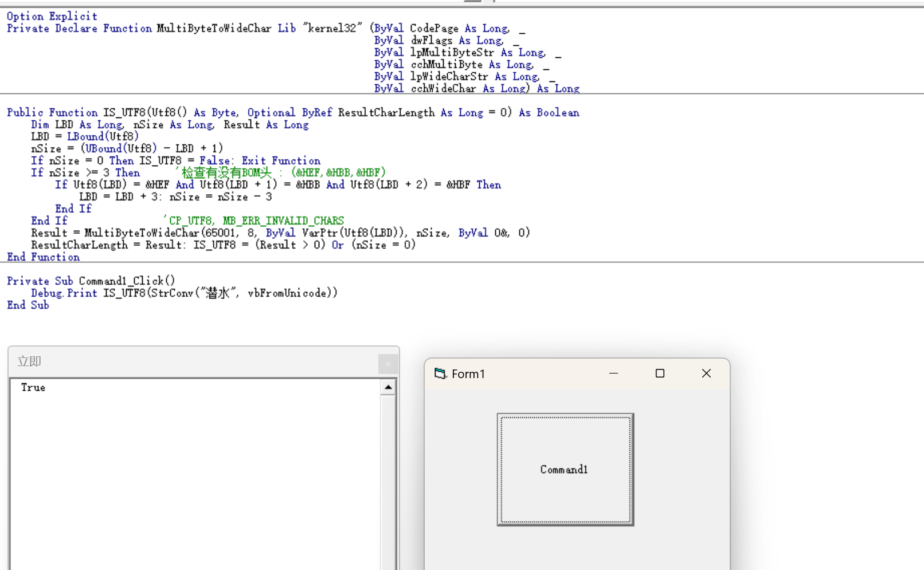This screenshot has height=570, width=924.
Task: Click the ByVal cchWideChar As Long line
Action: coord(477,88)
